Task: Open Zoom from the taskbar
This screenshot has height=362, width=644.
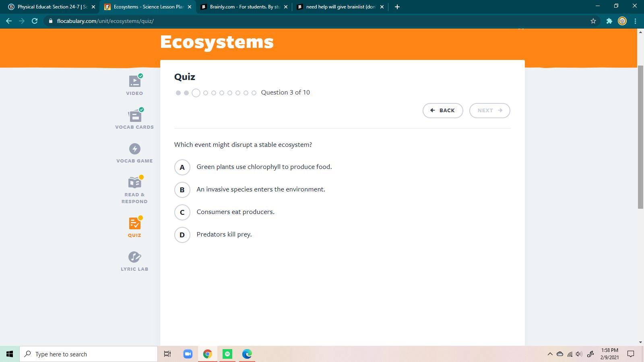Action: pos(188,354)
